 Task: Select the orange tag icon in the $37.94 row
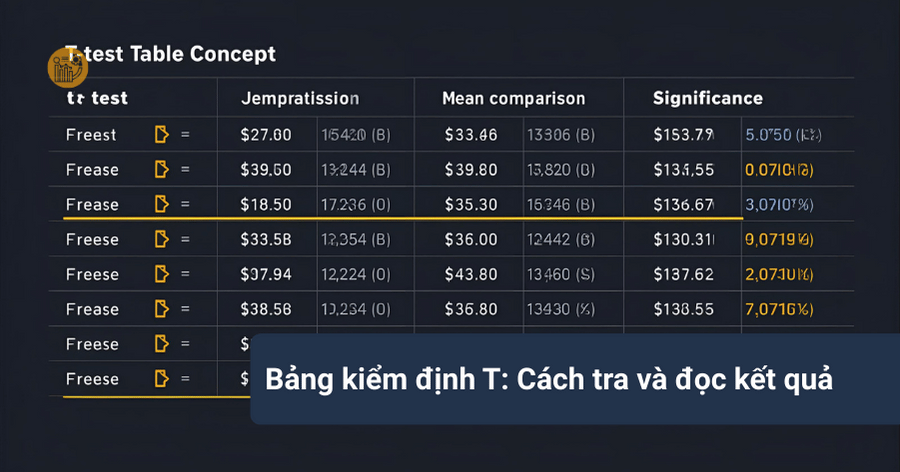click(160, 274)
